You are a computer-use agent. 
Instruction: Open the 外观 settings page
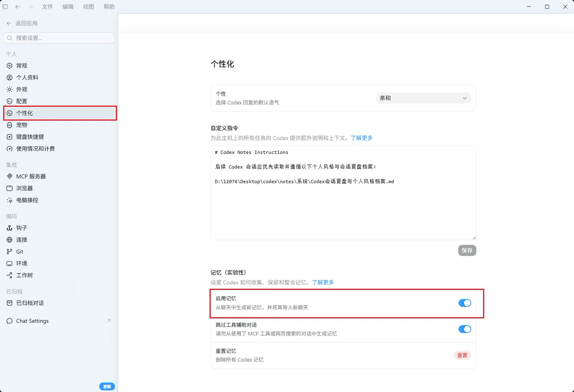pyautogui.click(x=59, y=89)
